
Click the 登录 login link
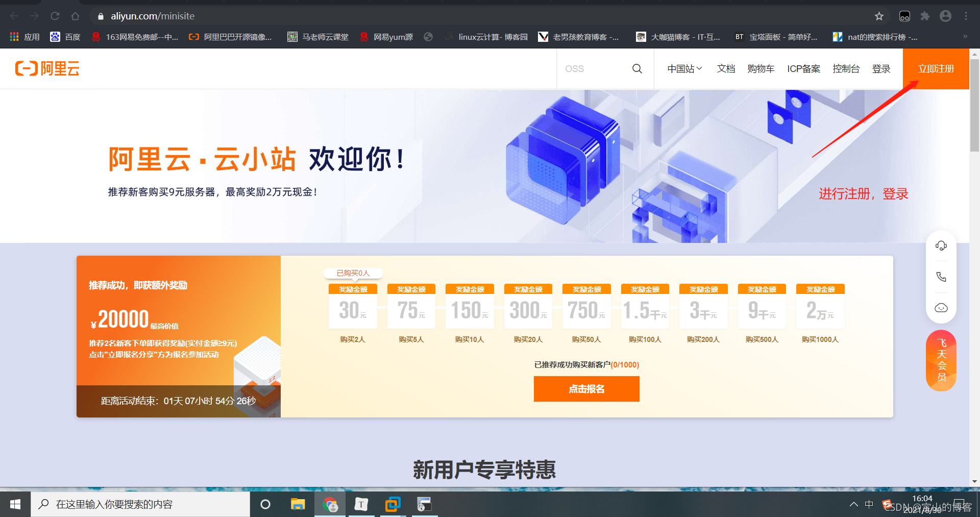[881, 69]
